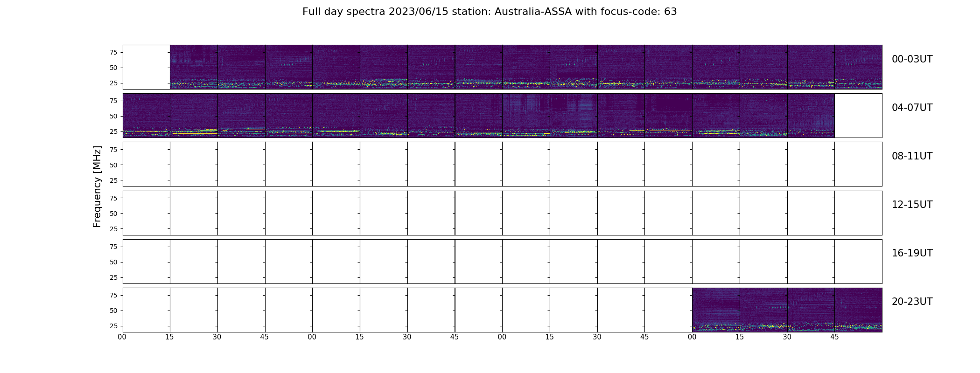Select the 02:15 UT spectrogram panel

point(574,67)
